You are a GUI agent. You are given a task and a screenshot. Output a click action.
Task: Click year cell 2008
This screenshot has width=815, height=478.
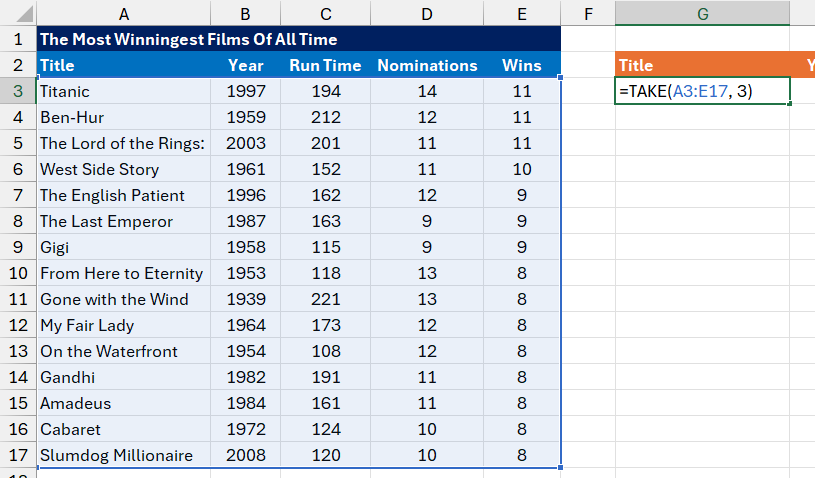(x=245, y=455)
